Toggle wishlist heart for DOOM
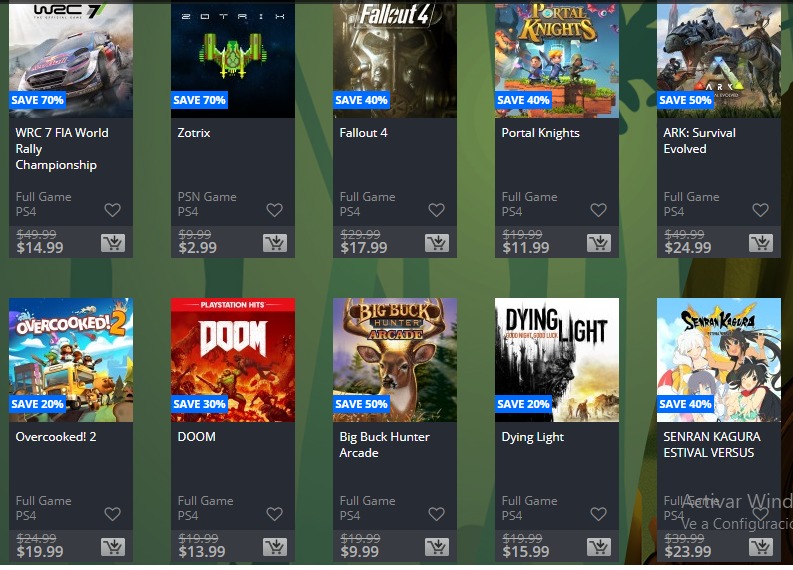This screenshot has width=793, height=570. 275,514
